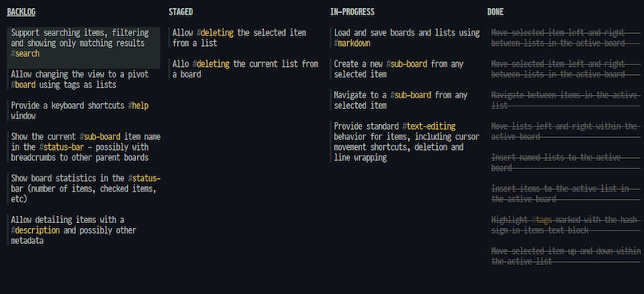644x294 pixels.
Task: Click the #search tag in the first item
Action: [x=26, y=54]
